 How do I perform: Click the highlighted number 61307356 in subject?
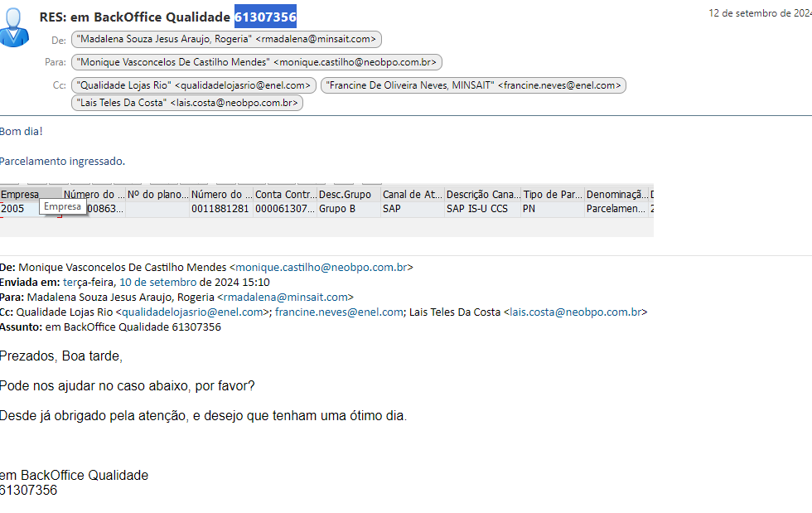click(x=265, y=17)
